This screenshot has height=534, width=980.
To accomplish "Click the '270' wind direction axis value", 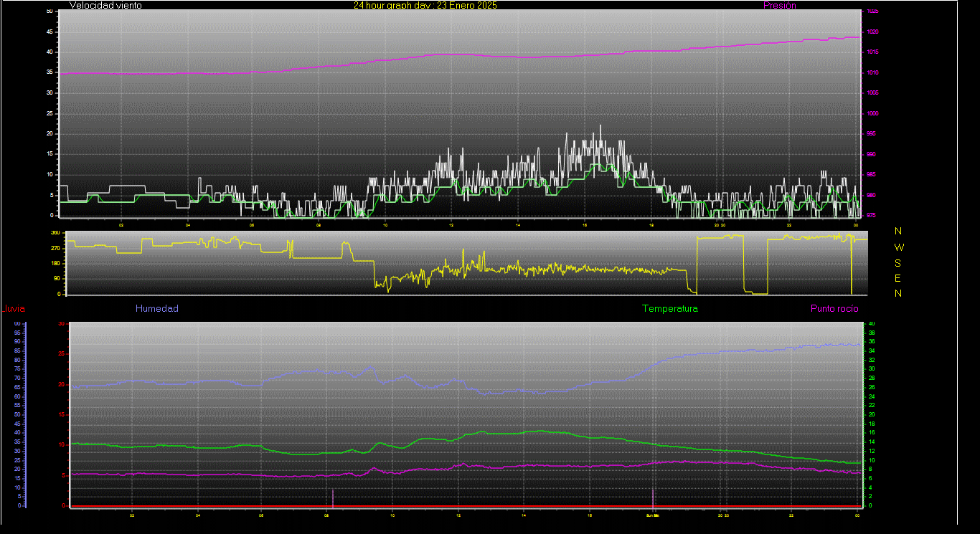I will click(55, 248).
